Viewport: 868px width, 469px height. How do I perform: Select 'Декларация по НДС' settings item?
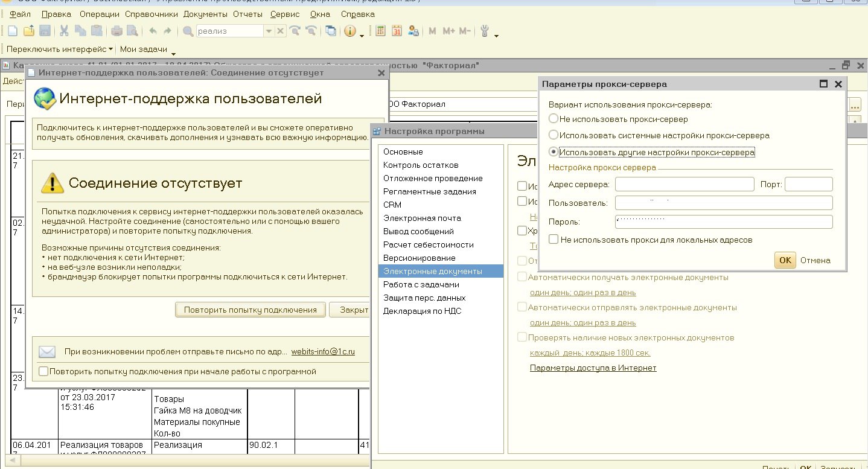441,311
